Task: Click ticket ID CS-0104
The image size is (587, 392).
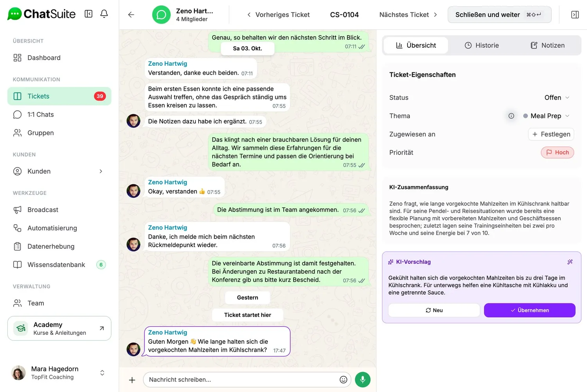Action: click(344, 15)
